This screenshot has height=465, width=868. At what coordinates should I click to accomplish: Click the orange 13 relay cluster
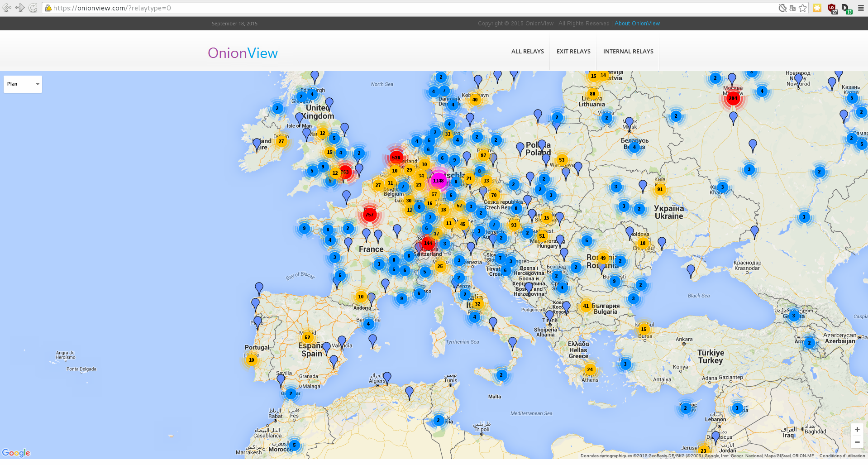[x=486, y=180]
